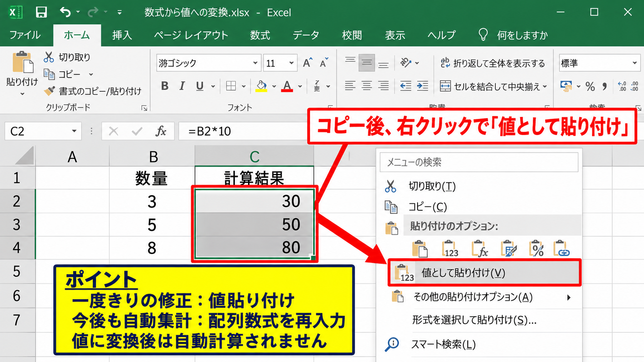Select 値として貼り付け(V) in context menu
644x362 pixels.
[x=485, y=273]
